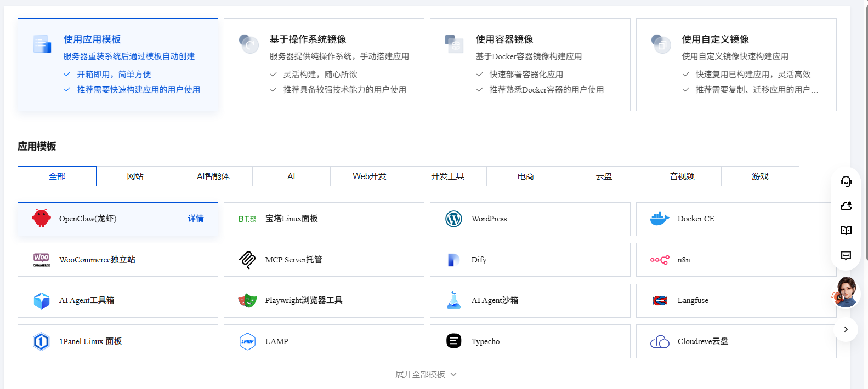Pick the Cloudreve云盘 label
Viewport: 868px width, 389px height.
703,341
